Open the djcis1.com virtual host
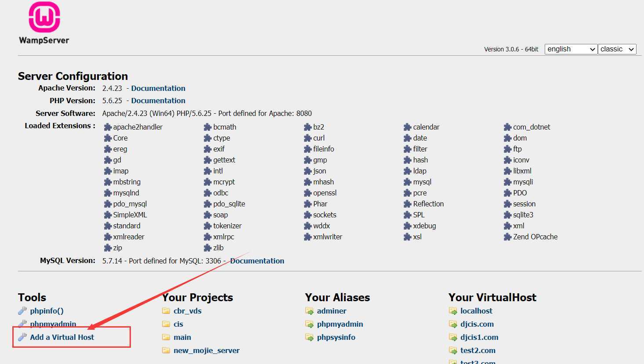Image resolution: width=644 pixels, height=364 pixels. click(479, 337)
